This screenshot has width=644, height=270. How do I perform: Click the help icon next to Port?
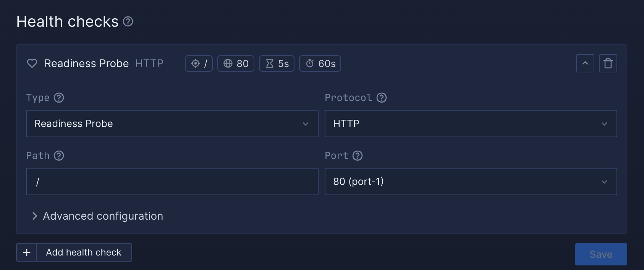(358, 156)
